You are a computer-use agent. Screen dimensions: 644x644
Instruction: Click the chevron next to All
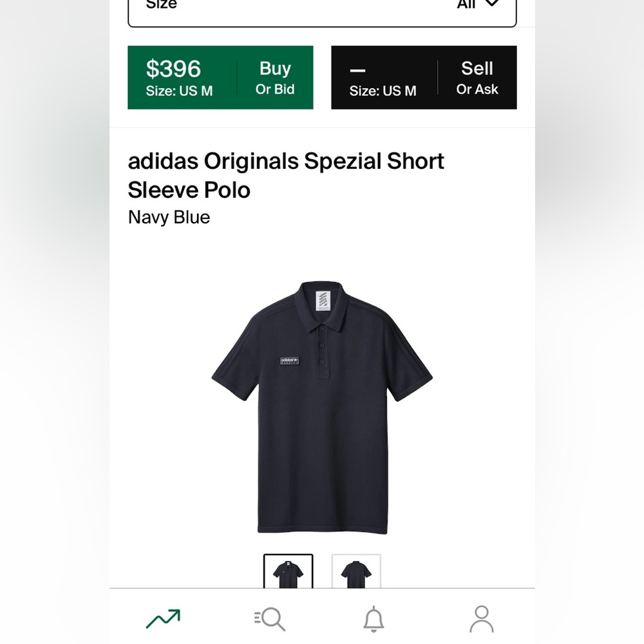coord(491,5)
